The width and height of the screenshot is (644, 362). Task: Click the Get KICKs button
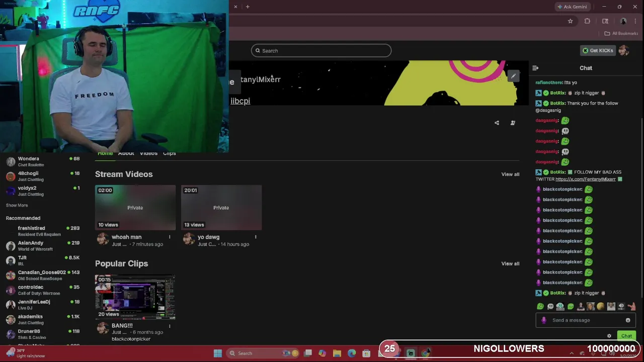pos(598,50)
